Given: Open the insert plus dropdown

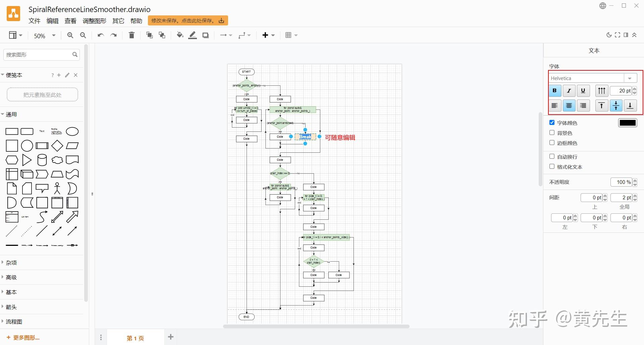Looking at the screenshot, I should (x=268, y=35).
